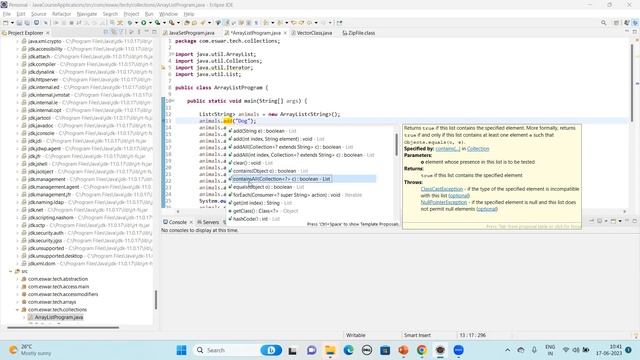Screen dimensions: 640x360
Task: Click the Open Perspective icon
Action: tap(616, 23)
